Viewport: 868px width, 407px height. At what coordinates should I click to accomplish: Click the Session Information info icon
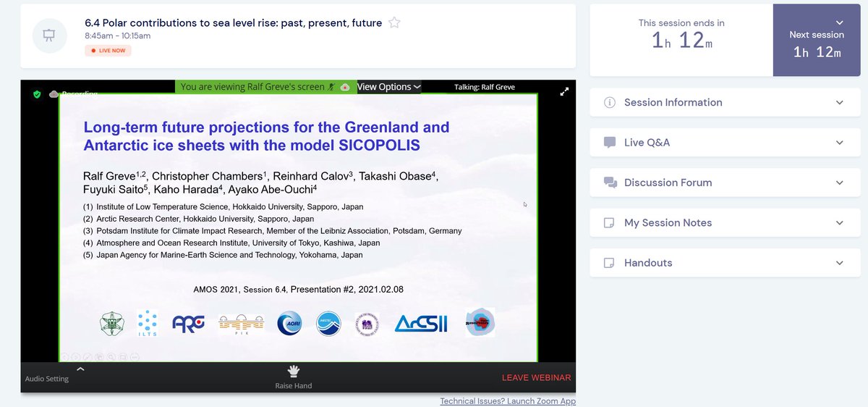pyautogui.click(x=609, y=102)
